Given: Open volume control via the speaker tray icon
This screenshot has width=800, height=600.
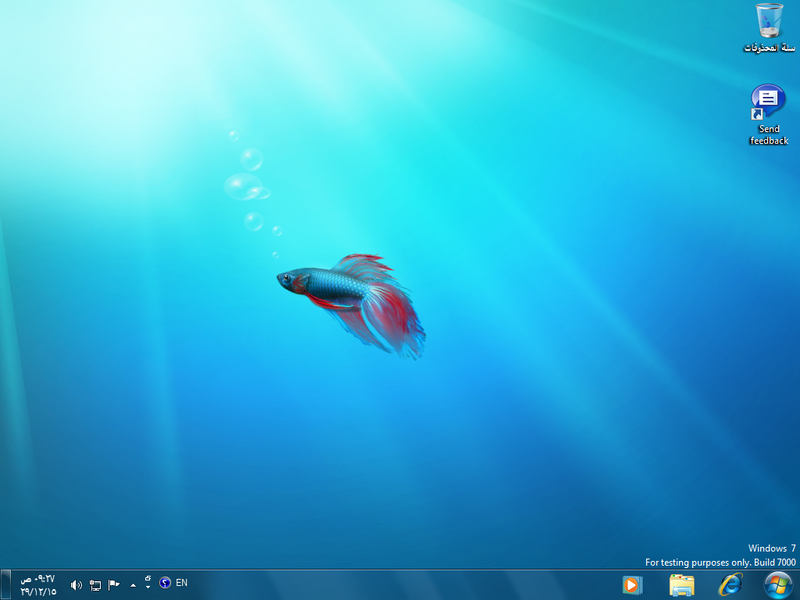Looking at the screenshot, I should pyautogui.click(x=76, y=585).
